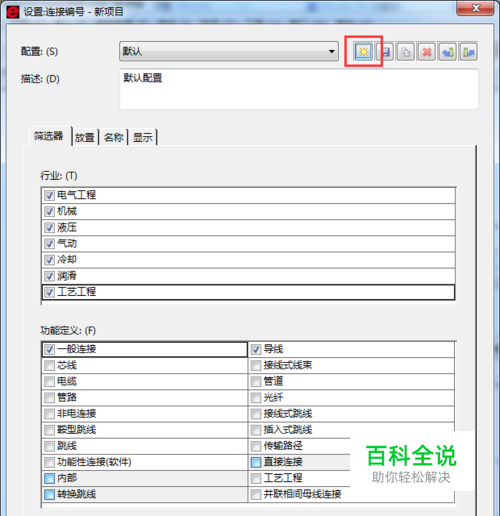The image size is (500, 516).
Task: Check the 跳线 checkbox
Action: pos(49,446)
